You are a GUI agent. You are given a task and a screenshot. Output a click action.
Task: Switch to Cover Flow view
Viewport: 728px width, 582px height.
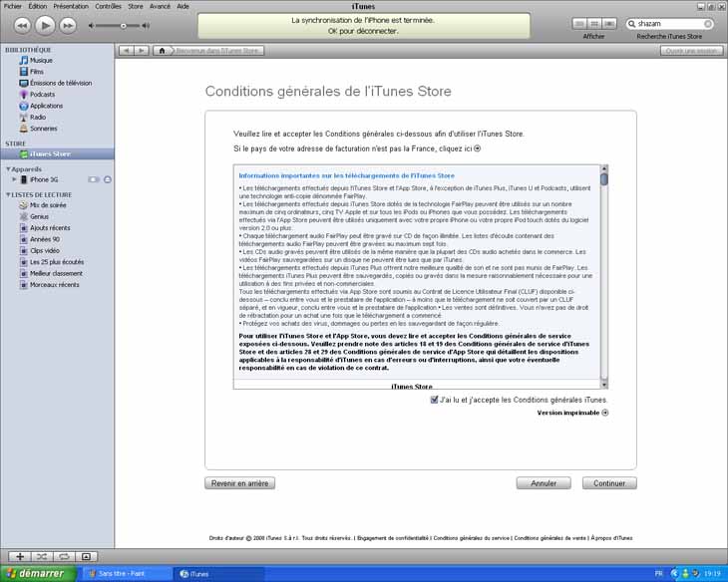click(609, 23)
